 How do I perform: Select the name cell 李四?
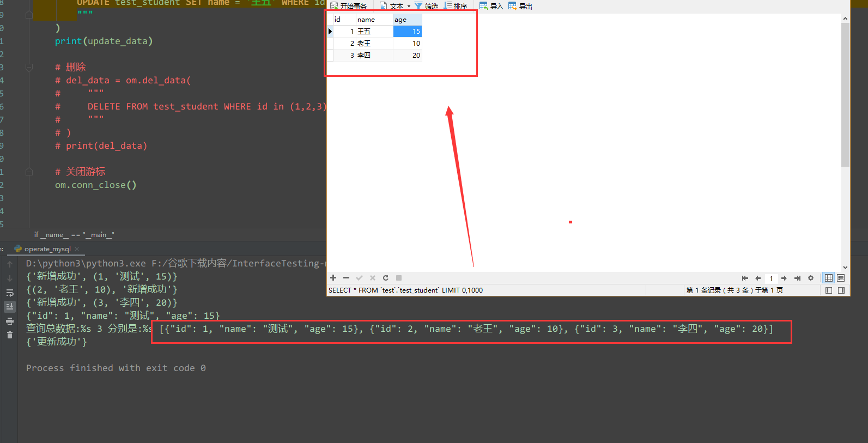374,56
